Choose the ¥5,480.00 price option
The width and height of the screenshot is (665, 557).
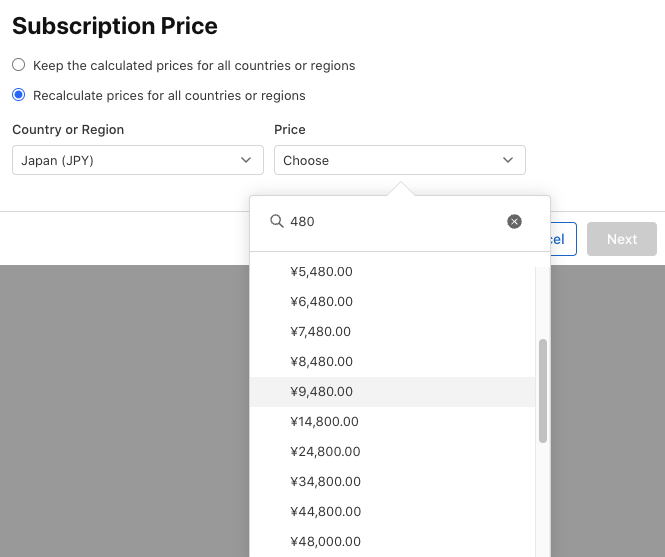(321, 271)
